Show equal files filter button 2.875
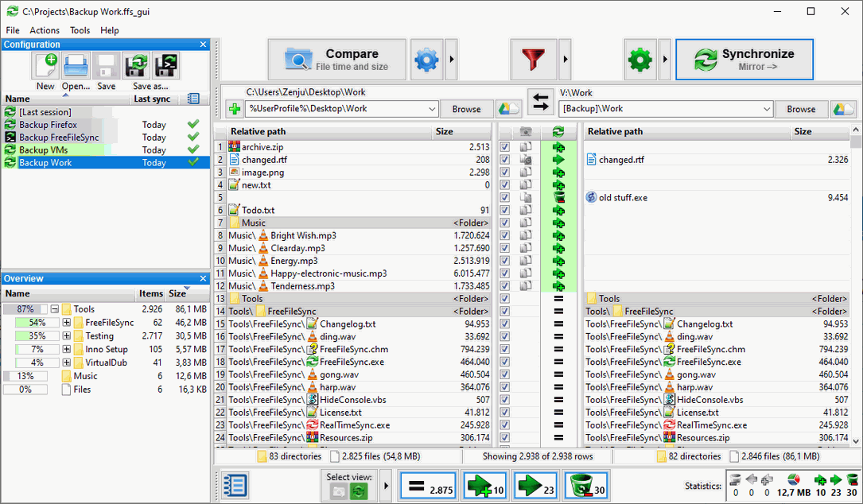 pyautogui.click(x=428, y=486)
